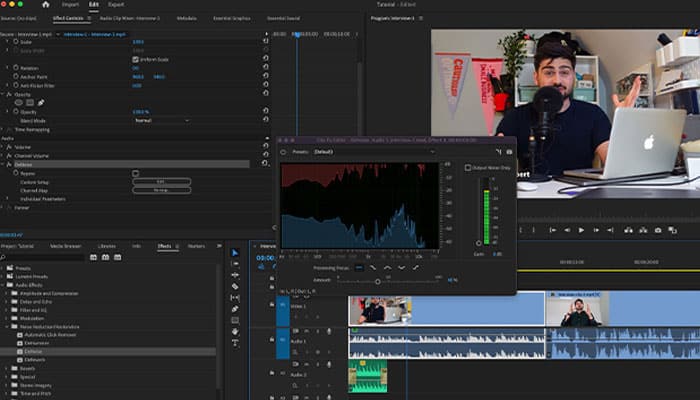Click the Export Frame camera icon

(x=658, y=230)
